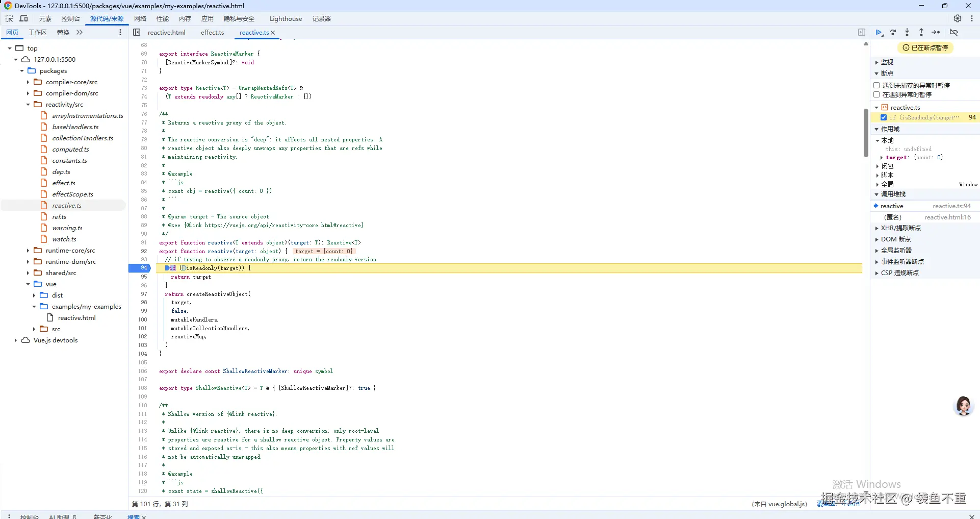Switch to the 元素 Elements tab
This screenshot has height=519, width=980.
coord(45,19)
